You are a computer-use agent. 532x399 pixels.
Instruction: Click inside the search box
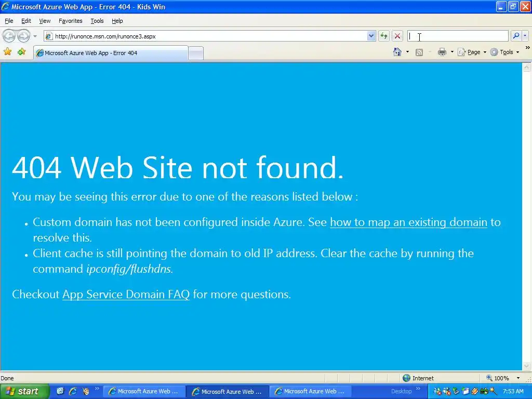(458, 36)
